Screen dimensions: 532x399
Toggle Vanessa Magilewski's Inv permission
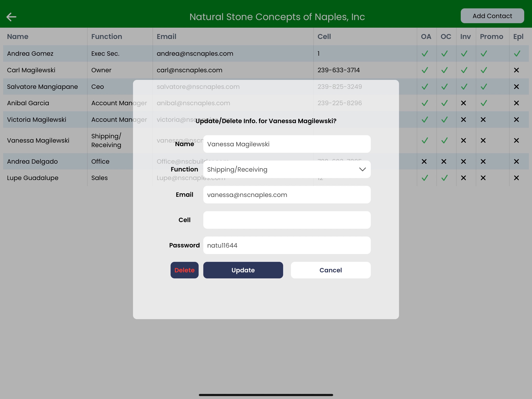463,140
